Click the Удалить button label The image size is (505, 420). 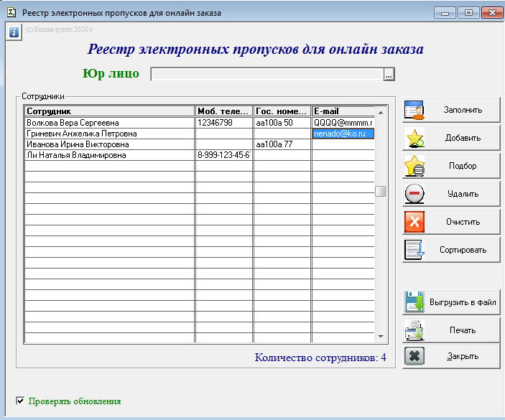[463, 194]
